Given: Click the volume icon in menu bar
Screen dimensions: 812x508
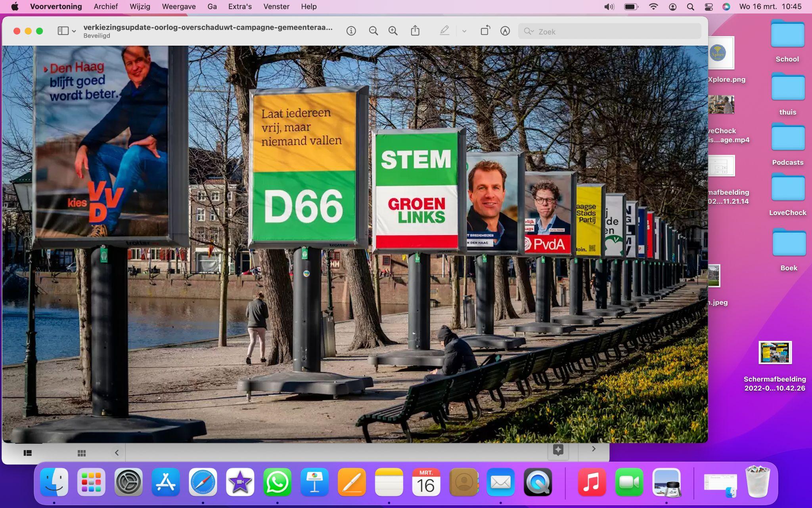Looking at the screenshot, I should 609,6.
